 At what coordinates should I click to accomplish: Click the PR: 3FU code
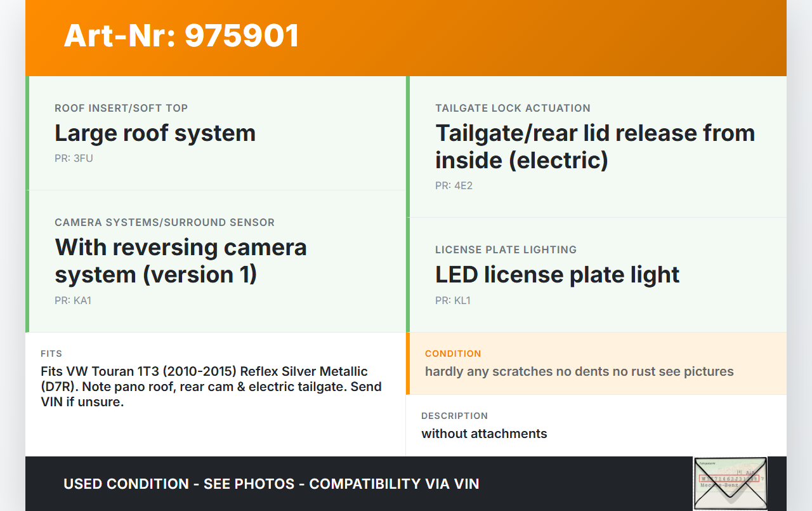pyautogui.click(x=74, y=159)
